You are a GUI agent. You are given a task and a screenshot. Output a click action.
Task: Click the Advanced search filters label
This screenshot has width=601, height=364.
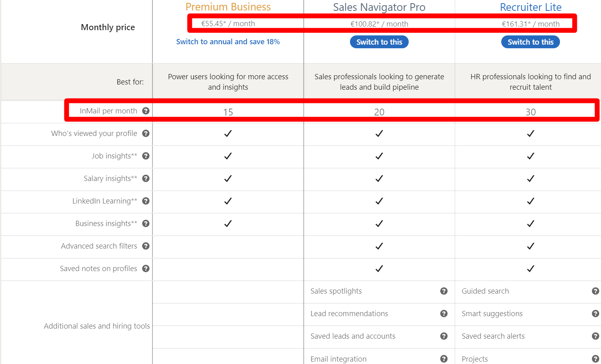point(99,246)
